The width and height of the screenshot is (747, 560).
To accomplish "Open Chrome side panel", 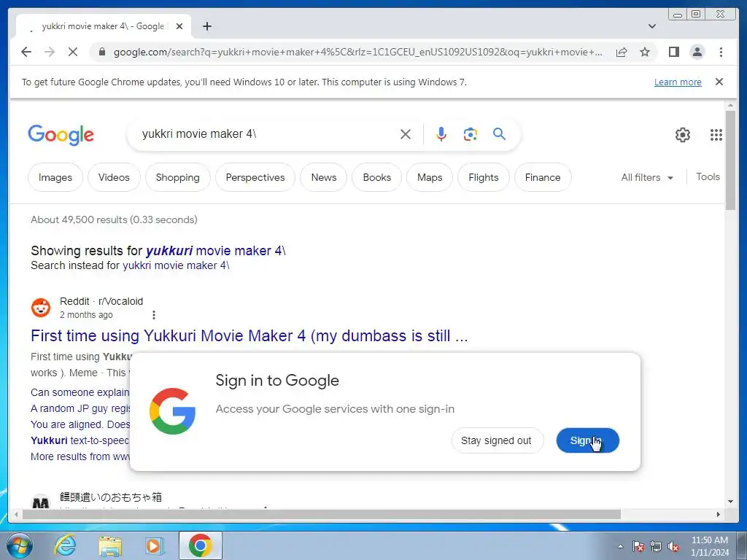I will click(x=673, y=52).
